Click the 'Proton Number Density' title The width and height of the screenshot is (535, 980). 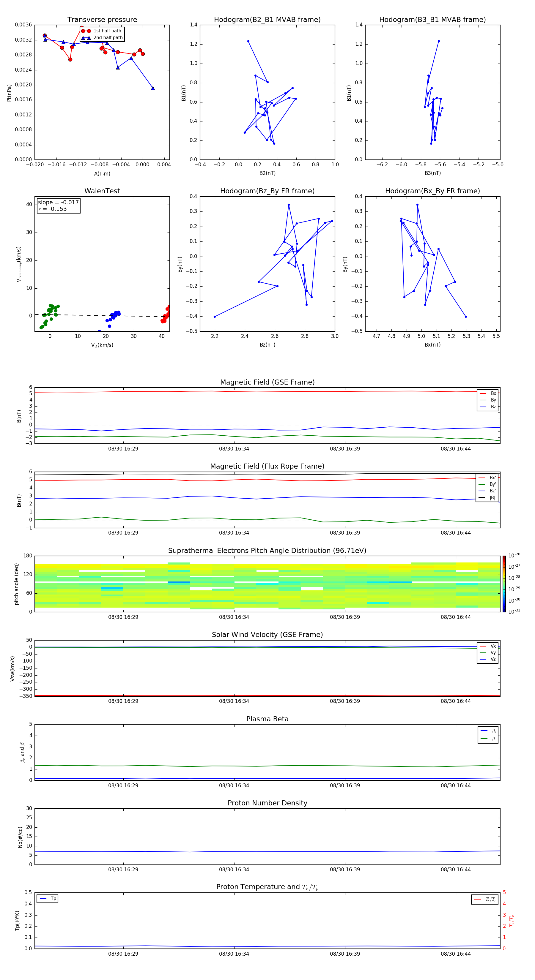pyautogui.click(x=267, y=803)
